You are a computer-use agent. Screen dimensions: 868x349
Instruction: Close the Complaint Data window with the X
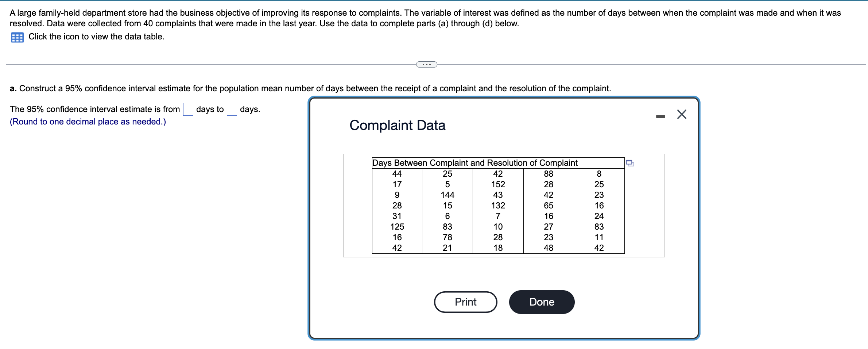pyautogui.click(x=682, y=114)
